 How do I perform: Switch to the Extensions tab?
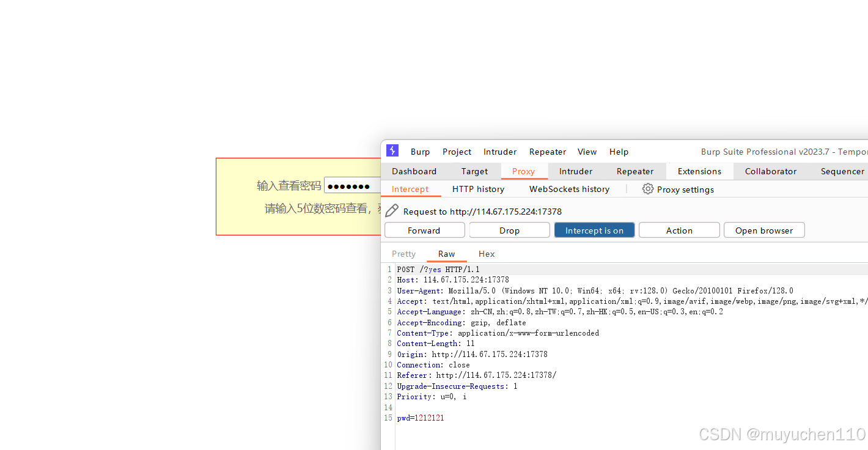[x=700, y=171]
